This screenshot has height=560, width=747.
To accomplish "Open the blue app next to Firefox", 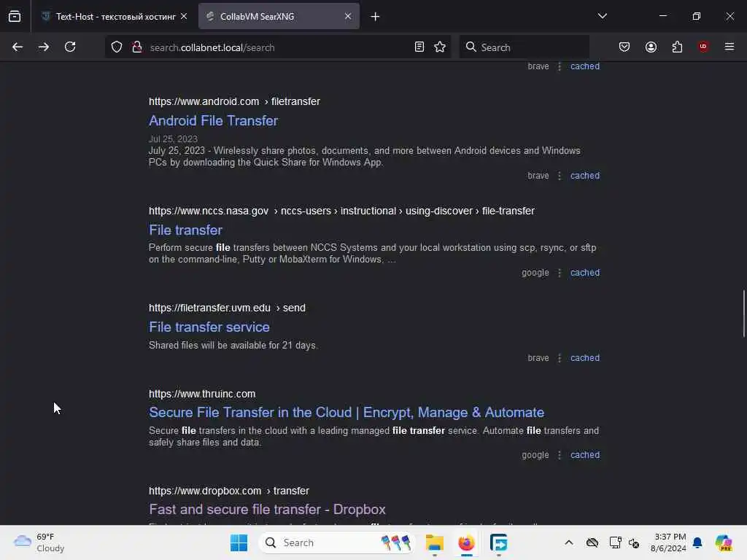I will pos(498,542).
